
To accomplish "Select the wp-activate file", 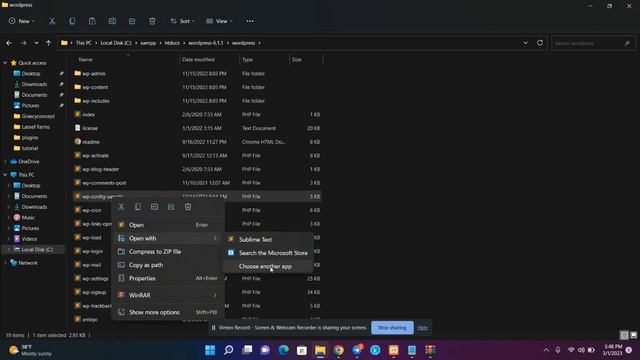I will [x=95, y=156].
